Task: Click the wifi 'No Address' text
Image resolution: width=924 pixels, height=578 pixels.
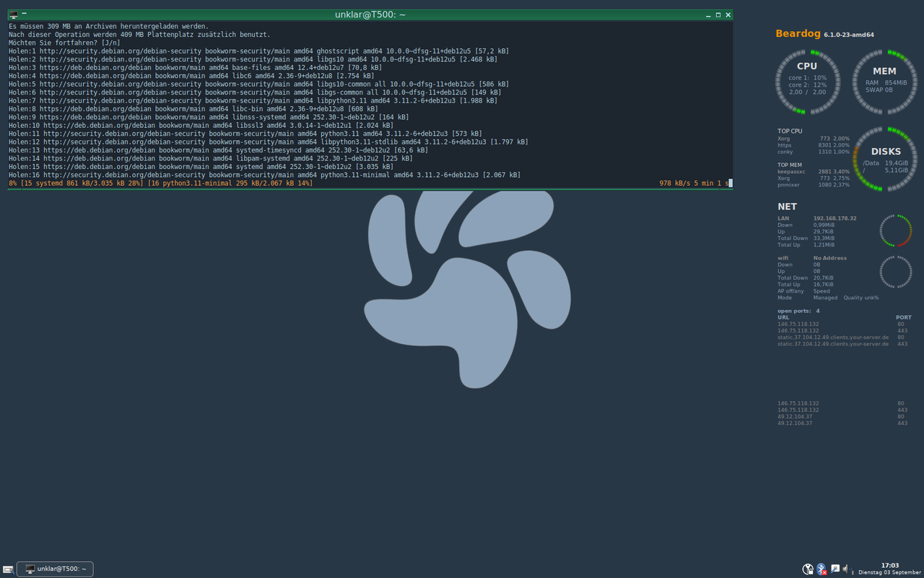Action: pyautogui.click(x=830, y=258)
